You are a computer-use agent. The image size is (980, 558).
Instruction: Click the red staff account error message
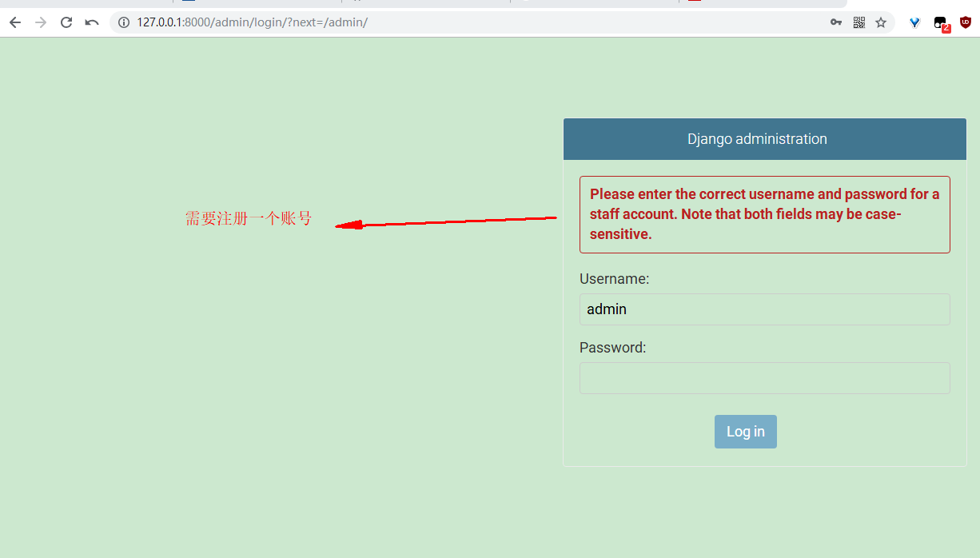click(x=765, y=214)
